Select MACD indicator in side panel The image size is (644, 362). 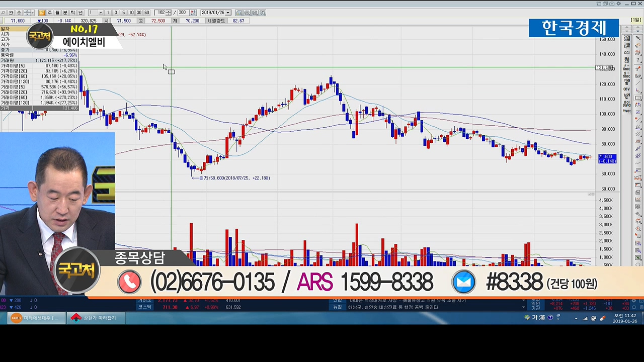627,59
